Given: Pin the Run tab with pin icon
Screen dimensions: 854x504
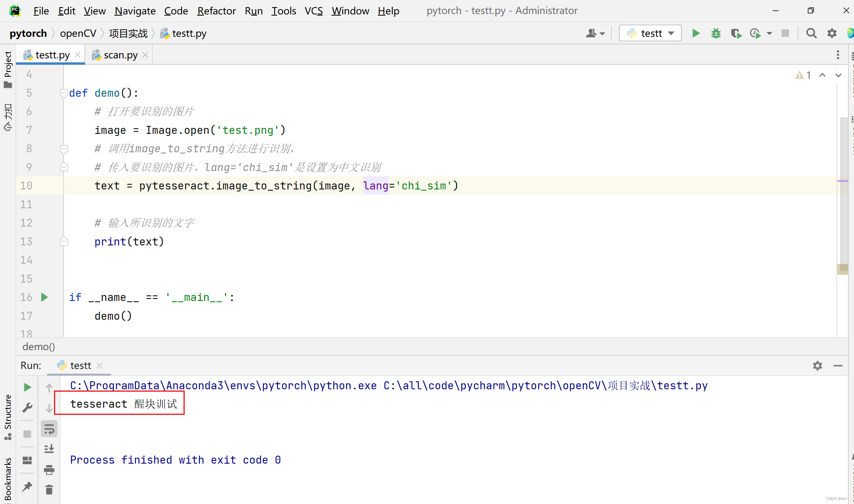Looking at the screenshot, I should [27, 486].
